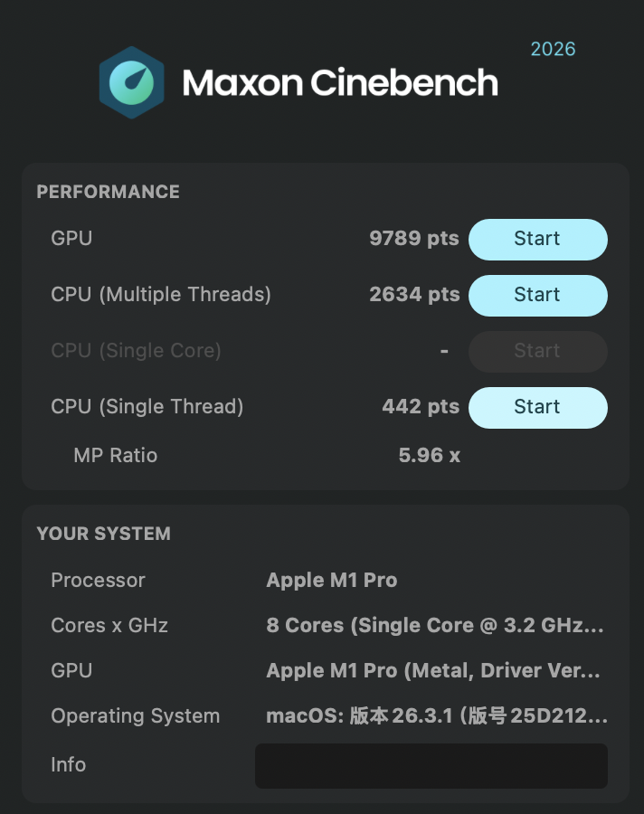
Task: Start the CPU (Multiple Threads) benchmark
Action: [537, 295]
